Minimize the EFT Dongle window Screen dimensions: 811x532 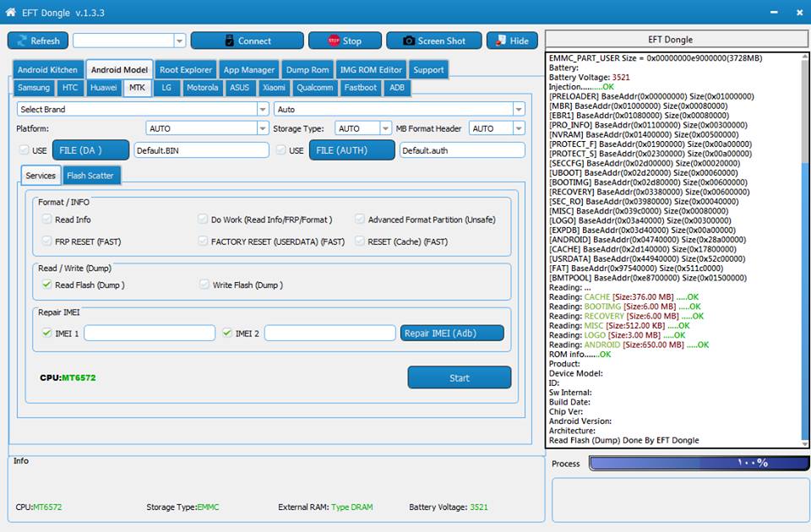[774, 12]
